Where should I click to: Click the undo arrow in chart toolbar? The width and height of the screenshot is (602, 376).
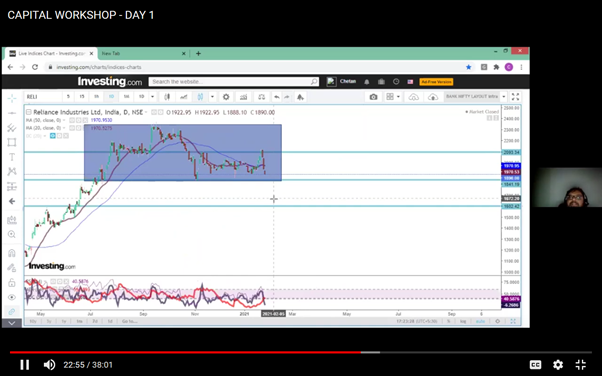[x=276, y=97]
